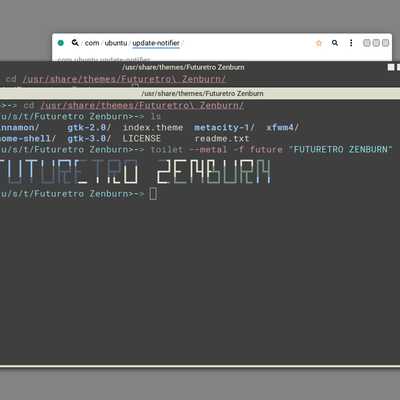Click the path search icon before 'com'

75,43
